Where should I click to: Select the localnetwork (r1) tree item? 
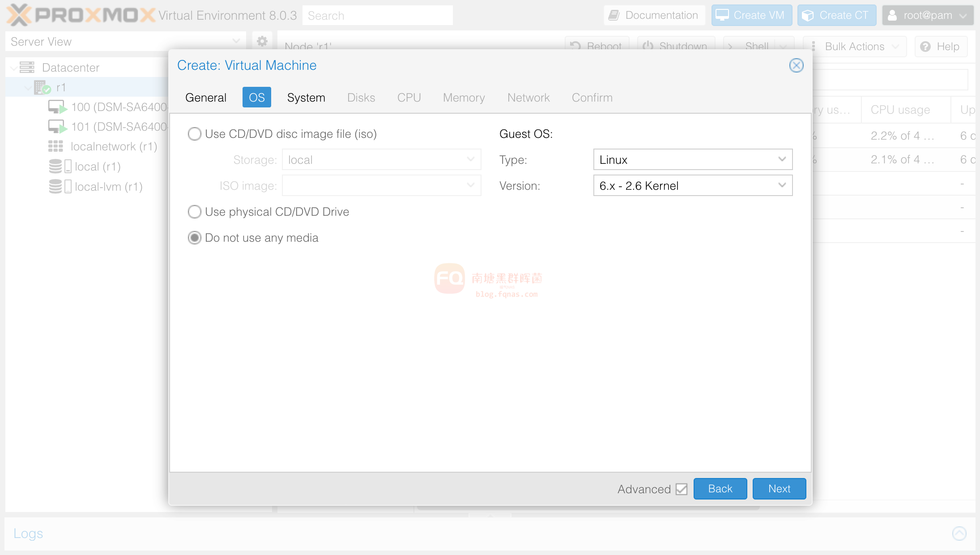tap(114, 146)
